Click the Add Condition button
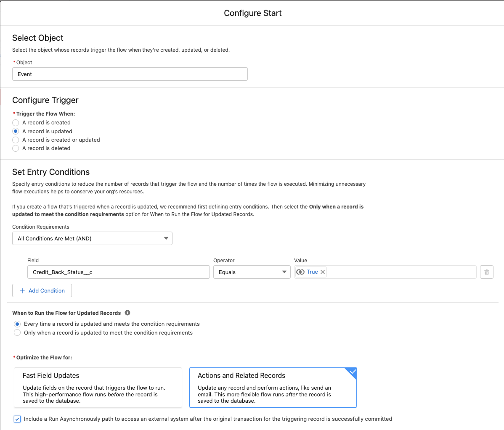Image resolution: width=504 pixels, height=430 pixels. (42, 290)
